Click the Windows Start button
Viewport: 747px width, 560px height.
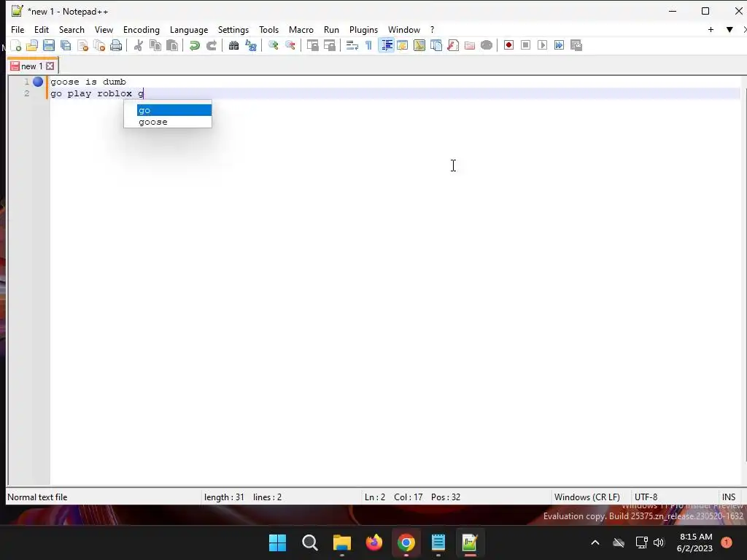tap(278, 542)
